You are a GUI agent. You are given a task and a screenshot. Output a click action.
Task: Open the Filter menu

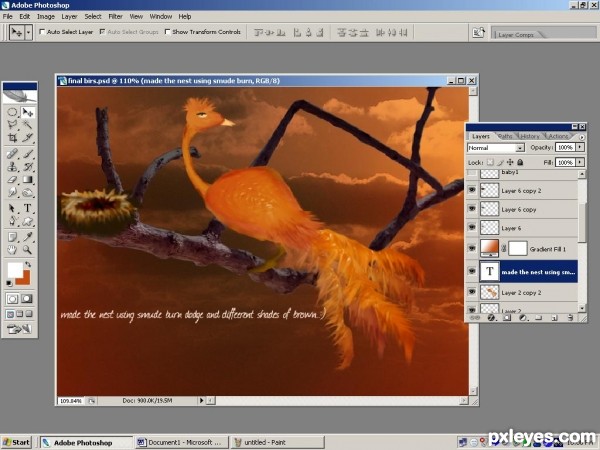[x=115, y=16]
